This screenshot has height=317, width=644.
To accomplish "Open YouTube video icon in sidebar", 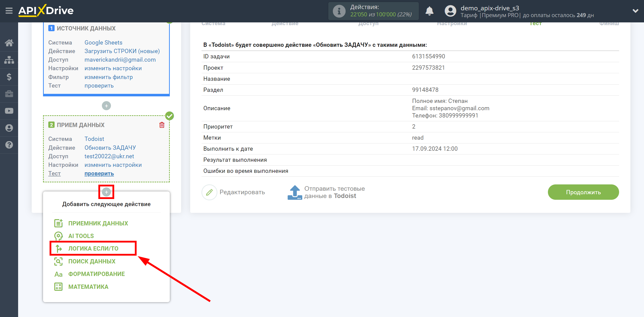I will pyautogui.click(x=9, y=111).
